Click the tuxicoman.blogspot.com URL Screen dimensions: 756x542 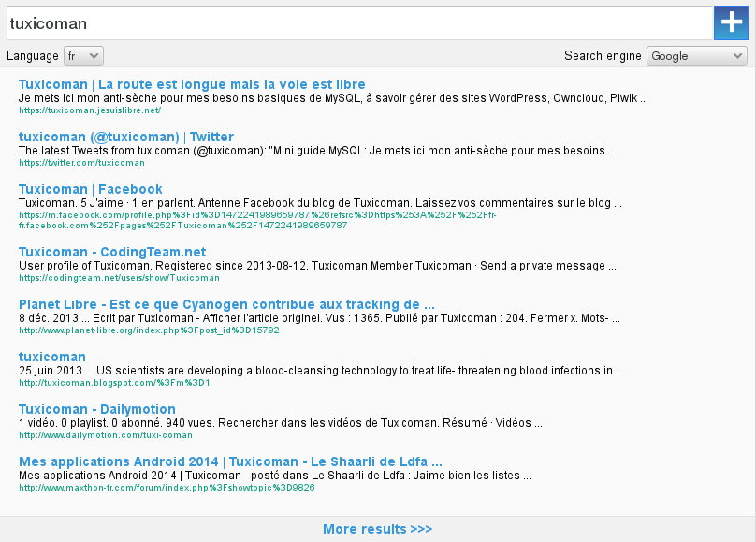(114, 383)
